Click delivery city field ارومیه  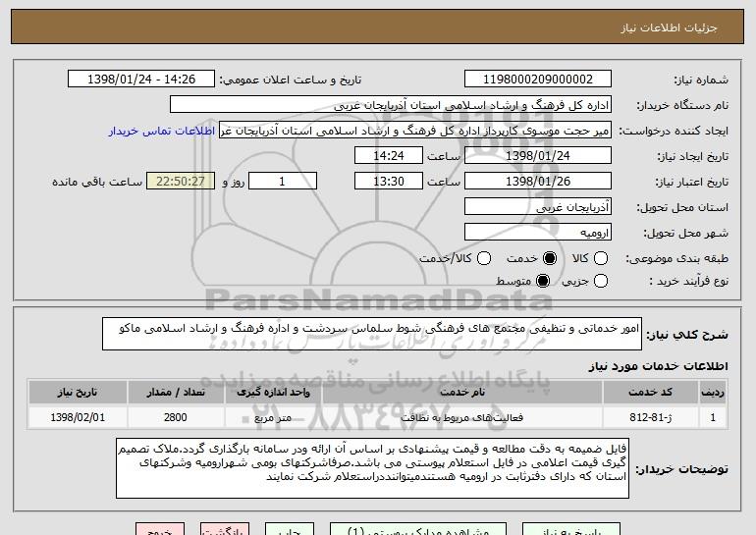[538, 233]
